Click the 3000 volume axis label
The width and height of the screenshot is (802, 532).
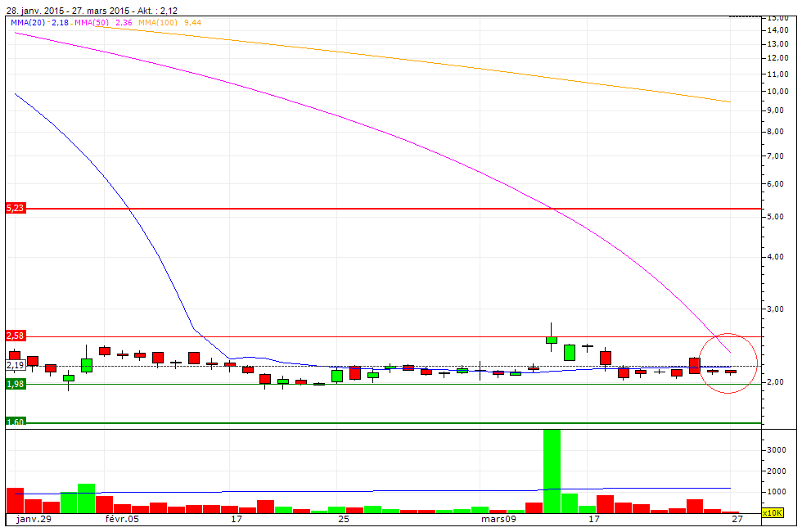(777, 450)
